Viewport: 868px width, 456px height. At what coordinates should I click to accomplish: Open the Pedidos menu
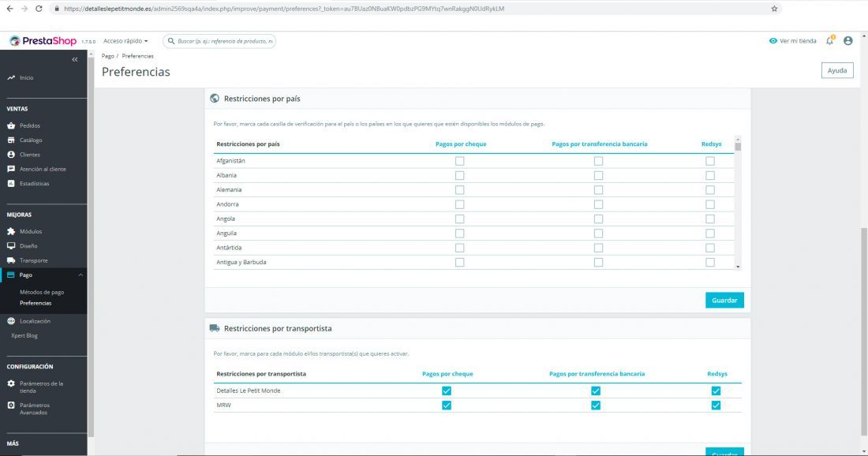point(30,125)
